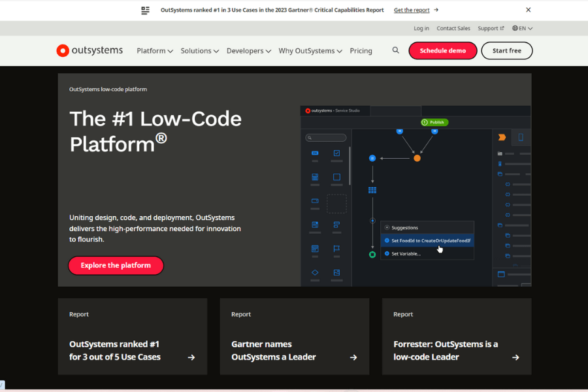
Task: Click Explore the platform button
Action: point(116,266)
